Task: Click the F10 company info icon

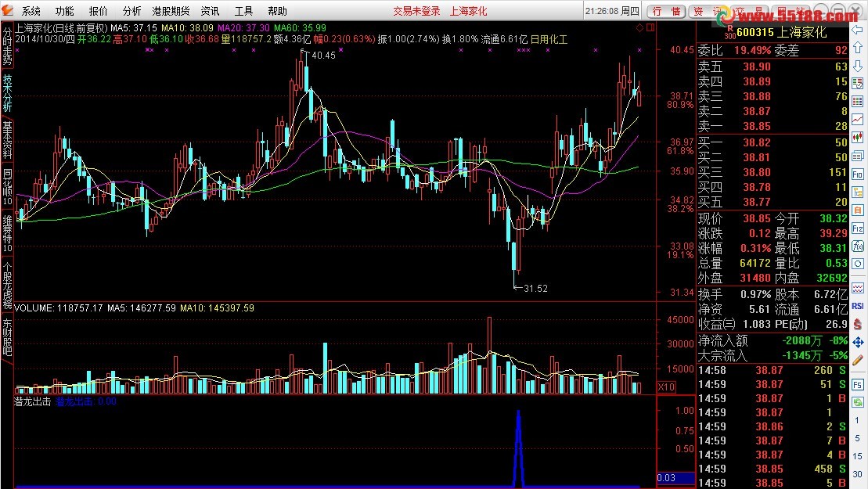Action: pos(858,174)
